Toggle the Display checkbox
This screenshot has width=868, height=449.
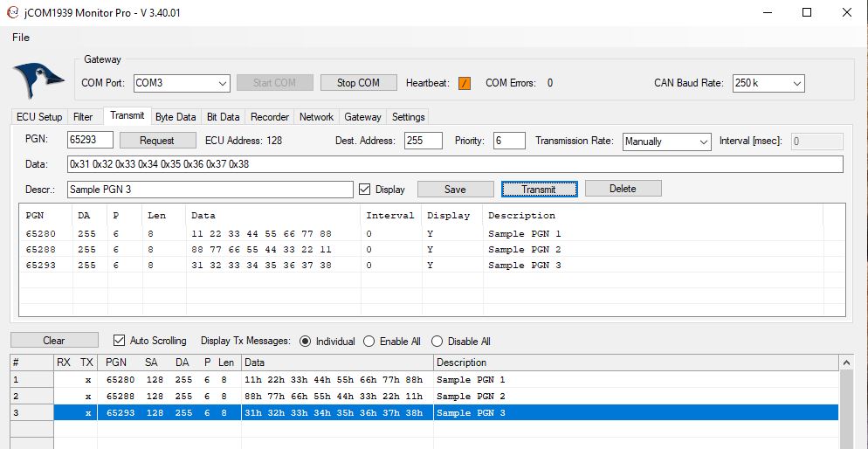point(366,189)
